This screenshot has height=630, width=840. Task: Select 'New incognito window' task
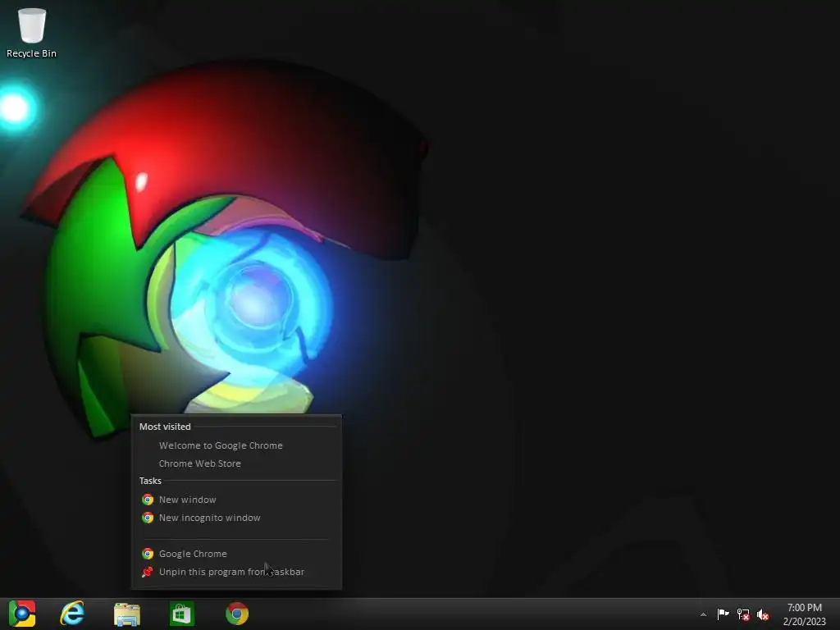point(235,518)
